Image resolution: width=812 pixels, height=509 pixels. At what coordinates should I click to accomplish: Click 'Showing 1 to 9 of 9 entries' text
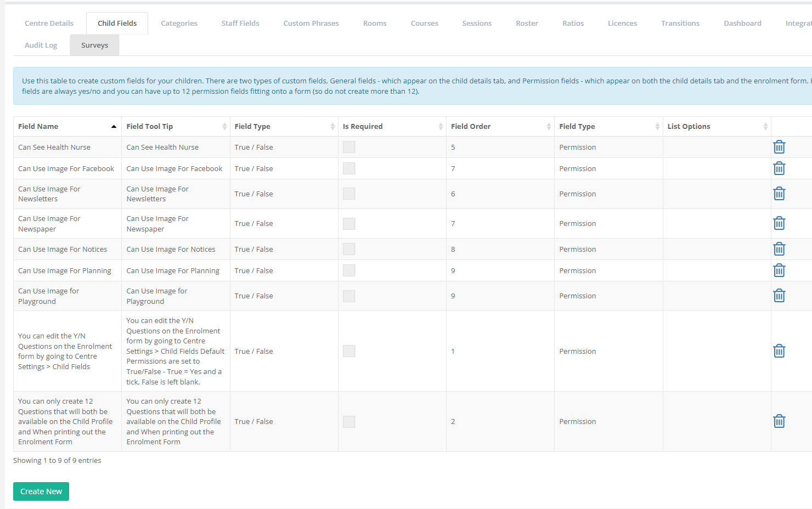point(57,460)
